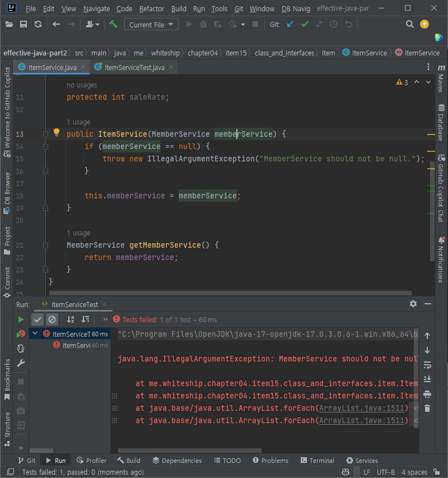448x478 pixels.
Task: Open the Current File run configuration dropdown
Action: (151, 25)
